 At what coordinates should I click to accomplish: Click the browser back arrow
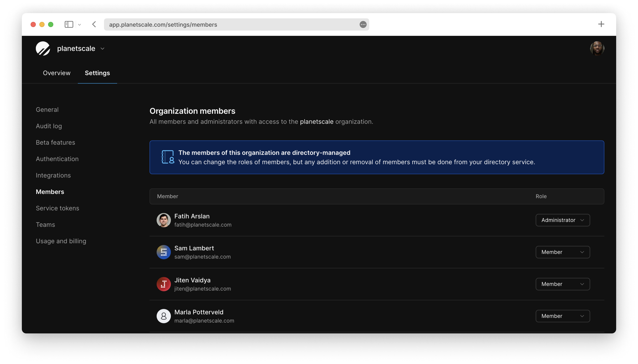tap(94, 24)
